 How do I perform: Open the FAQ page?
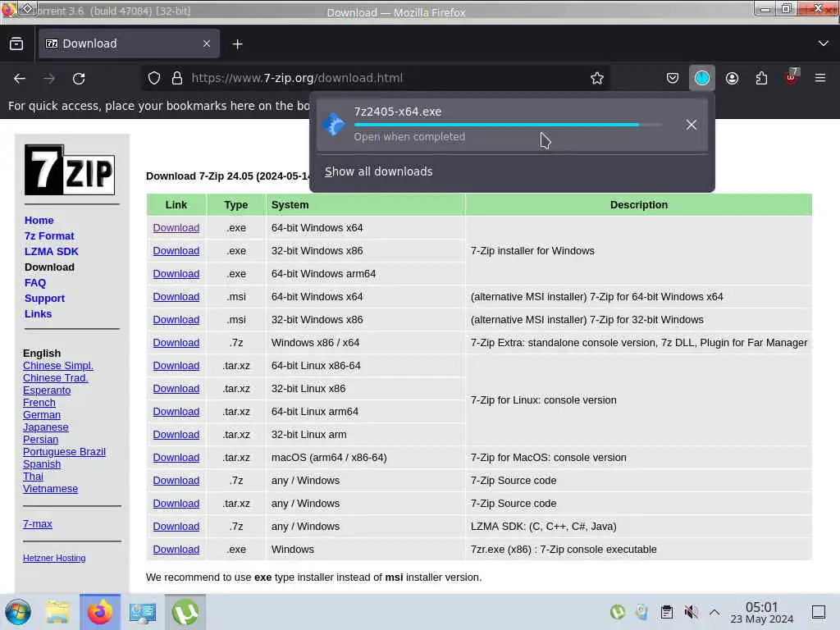click(35, 282)
